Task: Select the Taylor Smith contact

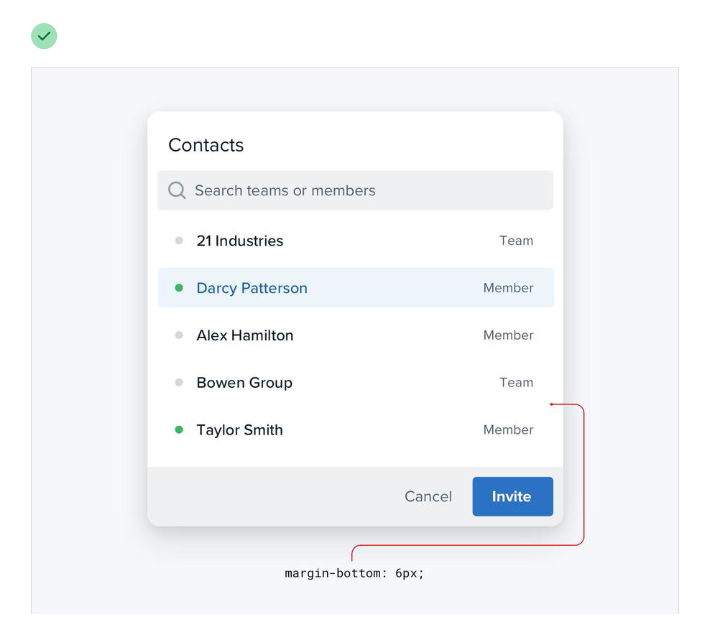Action: [240, 430]
